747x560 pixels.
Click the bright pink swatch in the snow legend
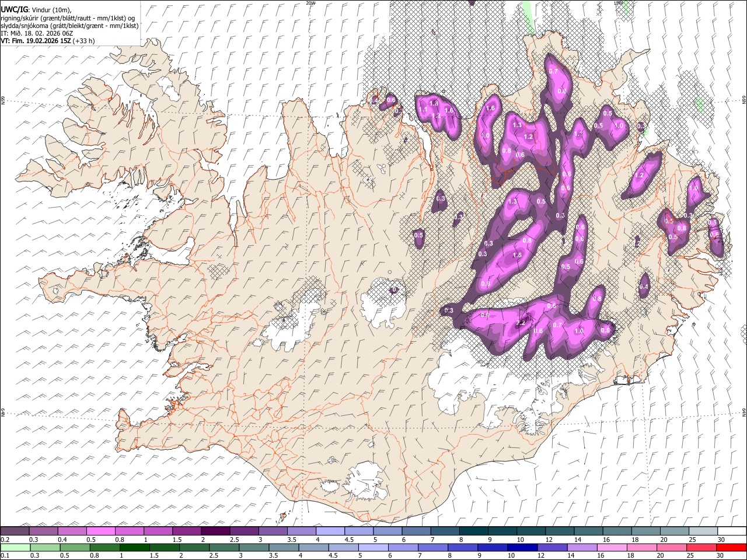click(x=101, y=531)
